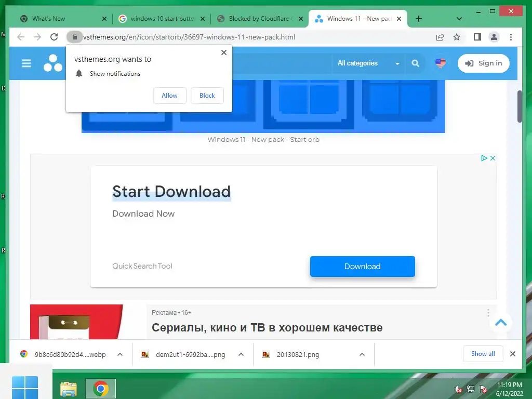Expand options for 9b8c6d80b92d4 webp download
This screenshot has height=399, width=532.
click(120, 354)
